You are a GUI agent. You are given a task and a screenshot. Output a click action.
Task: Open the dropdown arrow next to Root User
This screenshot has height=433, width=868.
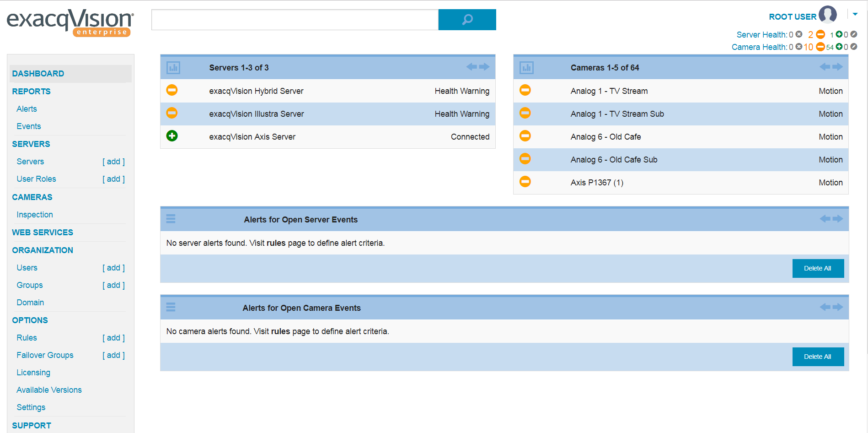coord(855,14)
